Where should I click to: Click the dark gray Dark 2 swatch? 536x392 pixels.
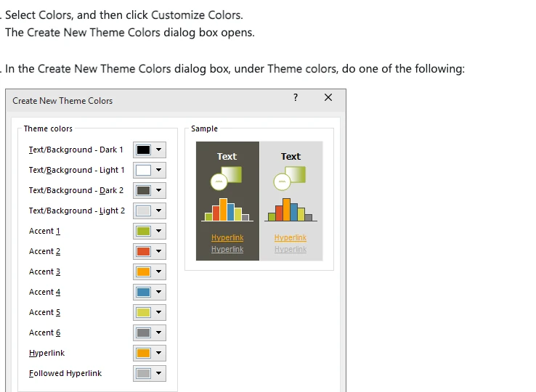[x=143, y=190]
